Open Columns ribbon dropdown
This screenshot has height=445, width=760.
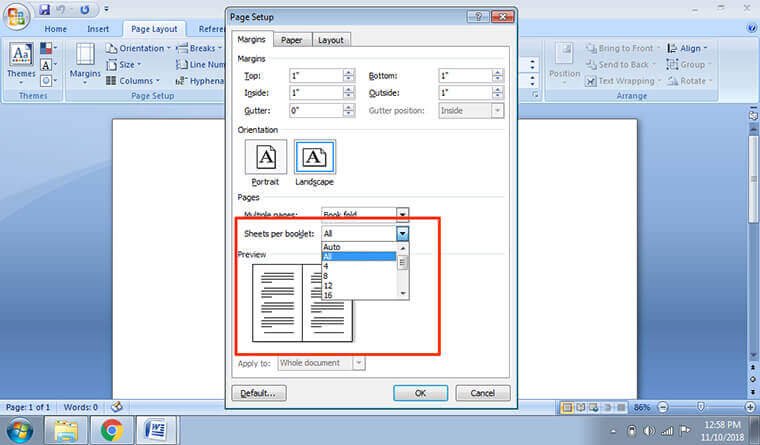133,80
